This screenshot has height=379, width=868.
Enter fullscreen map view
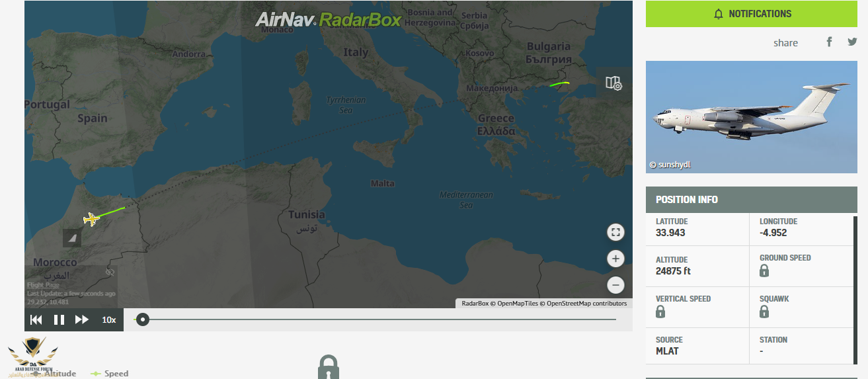615,232
